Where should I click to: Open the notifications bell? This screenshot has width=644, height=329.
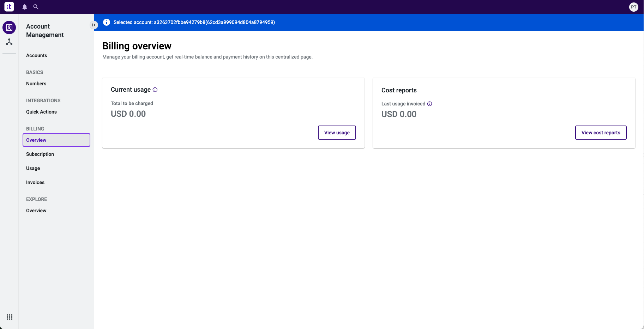25,7
